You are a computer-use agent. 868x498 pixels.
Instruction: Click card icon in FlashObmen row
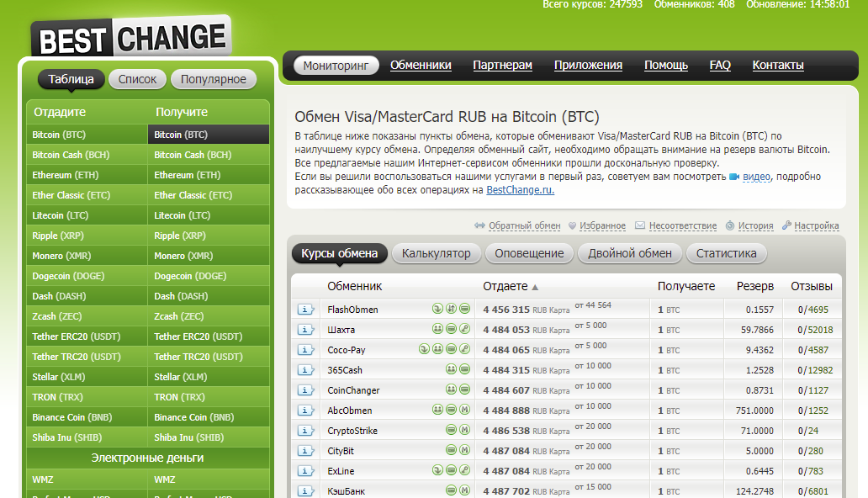pyautogui.click(x=465, y=309)
